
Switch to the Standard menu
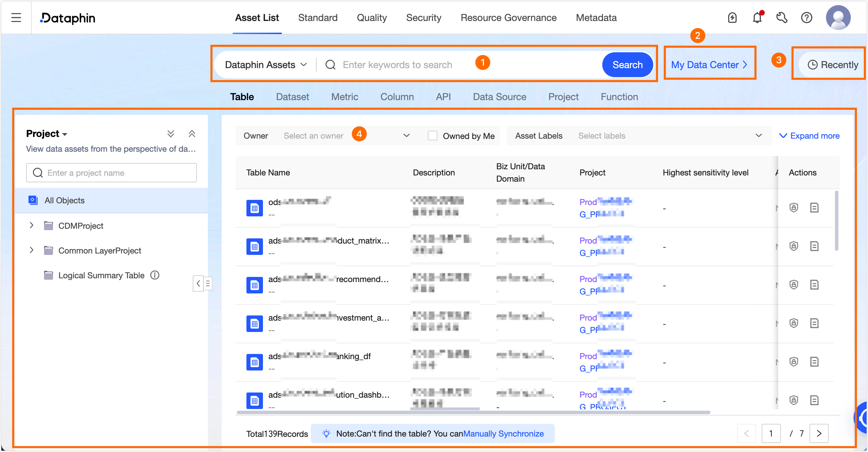coord(318,18)
